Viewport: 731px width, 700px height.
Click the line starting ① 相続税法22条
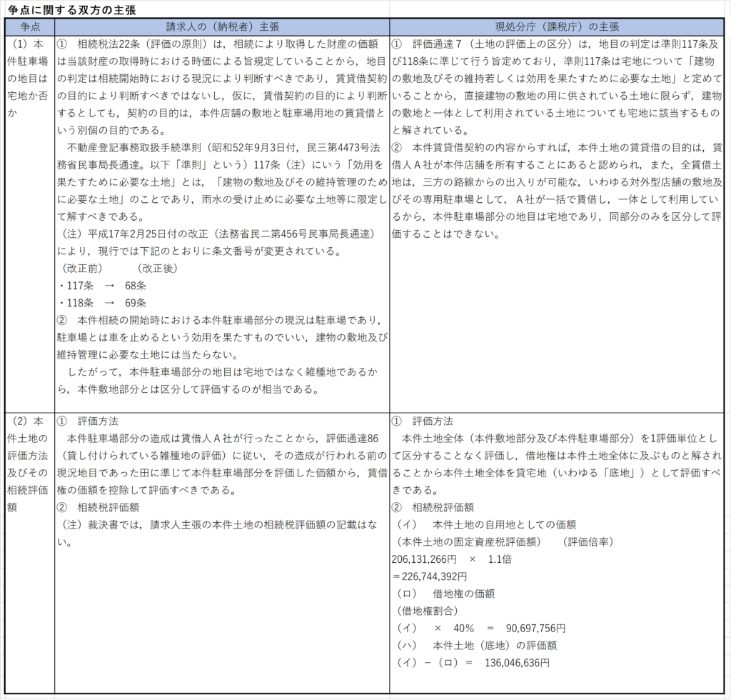coord(221,42)
